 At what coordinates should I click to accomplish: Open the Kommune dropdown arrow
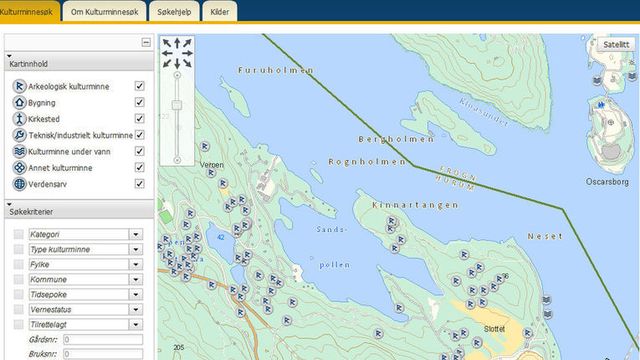click(x=136, y=279)
